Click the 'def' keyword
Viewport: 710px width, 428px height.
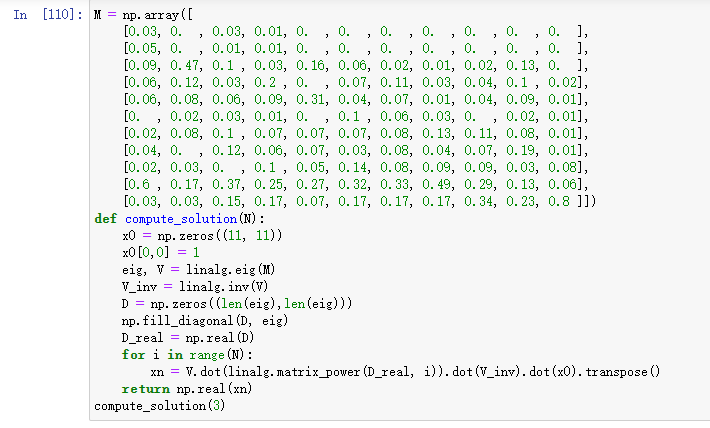point(105,219)
